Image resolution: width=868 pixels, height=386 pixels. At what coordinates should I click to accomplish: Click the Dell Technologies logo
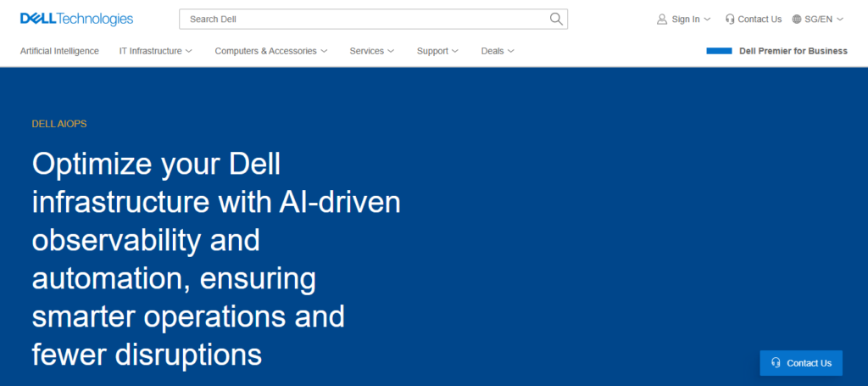(x=77, y=19)
